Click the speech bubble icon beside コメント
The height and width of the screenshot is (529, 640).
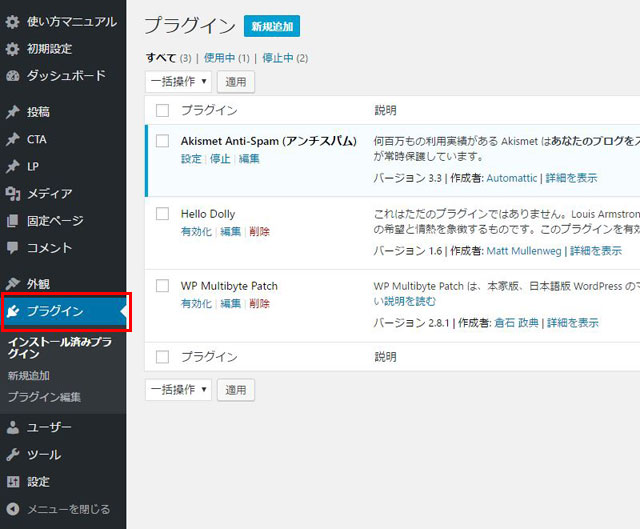click(13, 248)
